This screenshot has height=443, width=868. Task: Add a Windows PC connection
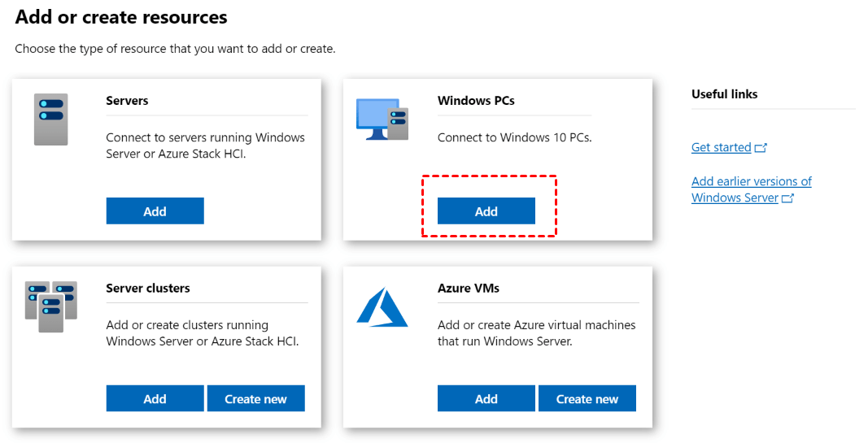point(486,211)
